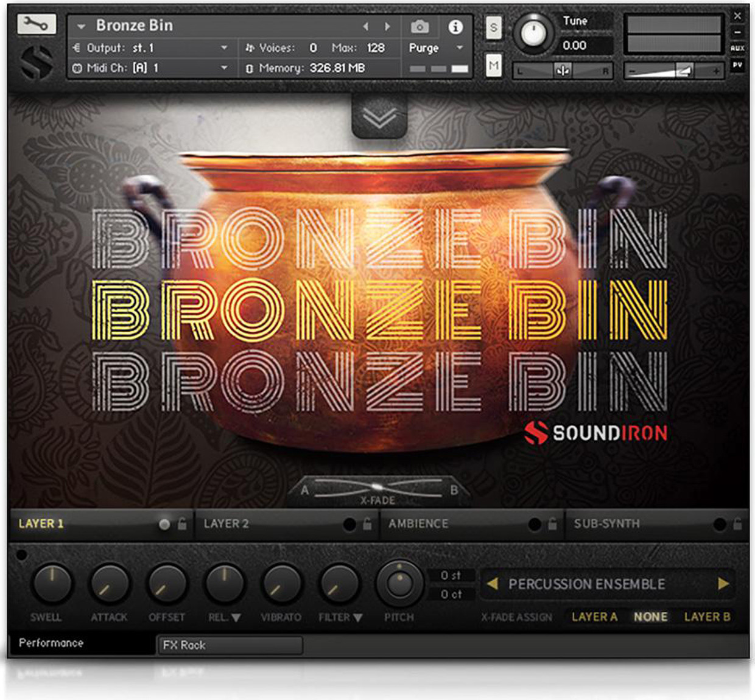Viewport: 755px width, 700px height.
Task: Select next preset right of PERCUSSION ENSEMBLE
Action: pyautogui.click(x=723, y=584)
